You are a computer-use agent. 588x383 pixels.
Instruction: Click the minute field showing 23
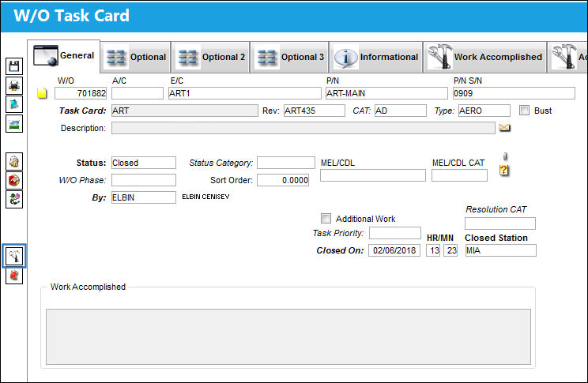coord(450,250)
